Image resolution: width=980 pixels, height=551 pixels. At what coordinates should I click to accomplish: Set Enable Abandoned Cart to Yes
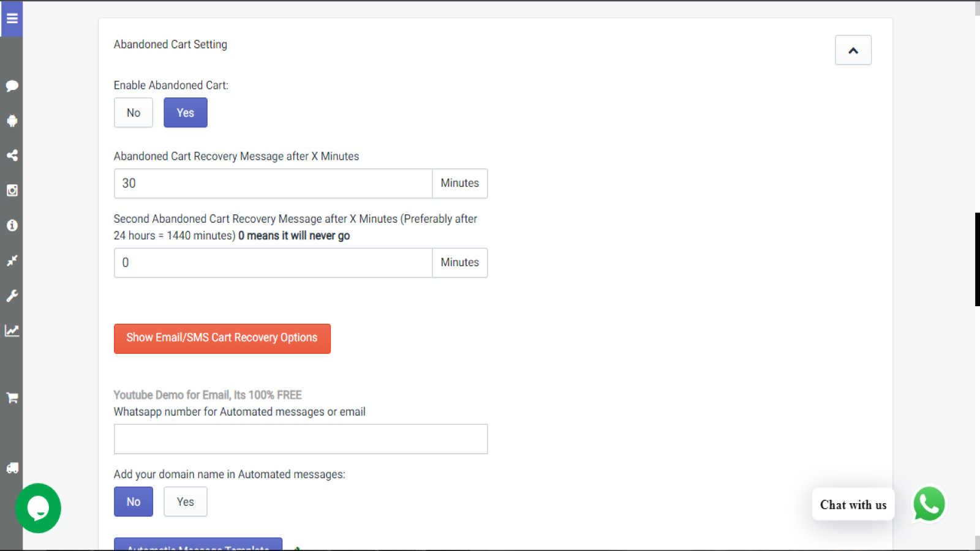tap(186, 113)
